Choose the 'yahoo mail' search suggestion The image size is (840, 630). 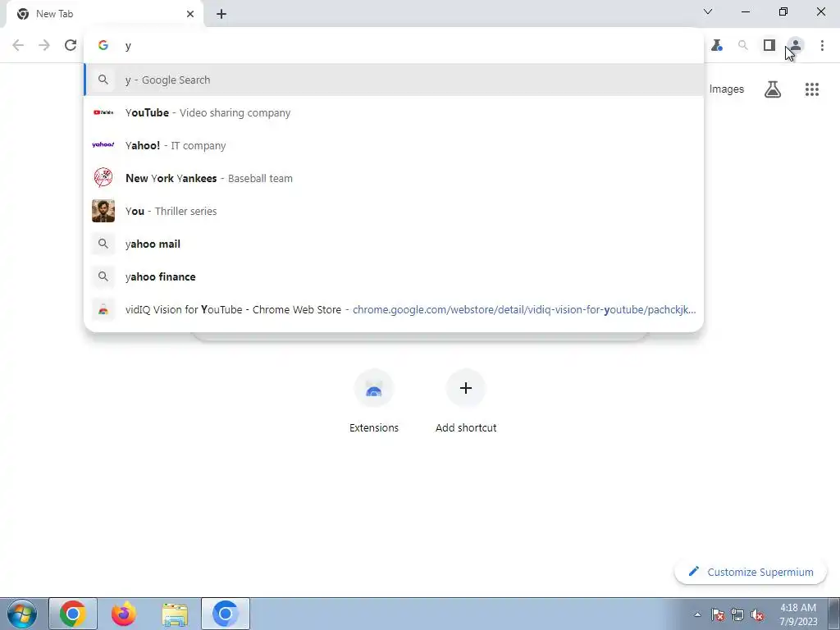coord(394,244)
